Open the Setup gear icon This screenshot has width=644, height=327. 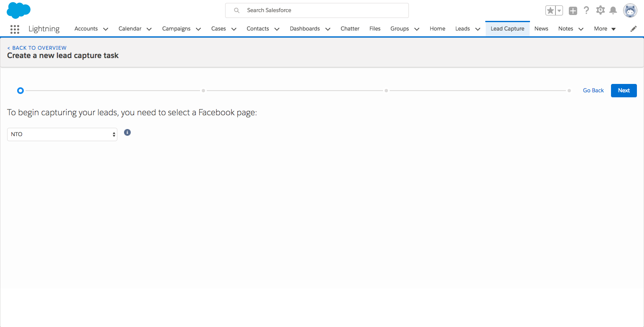click(x=600, y=10)
